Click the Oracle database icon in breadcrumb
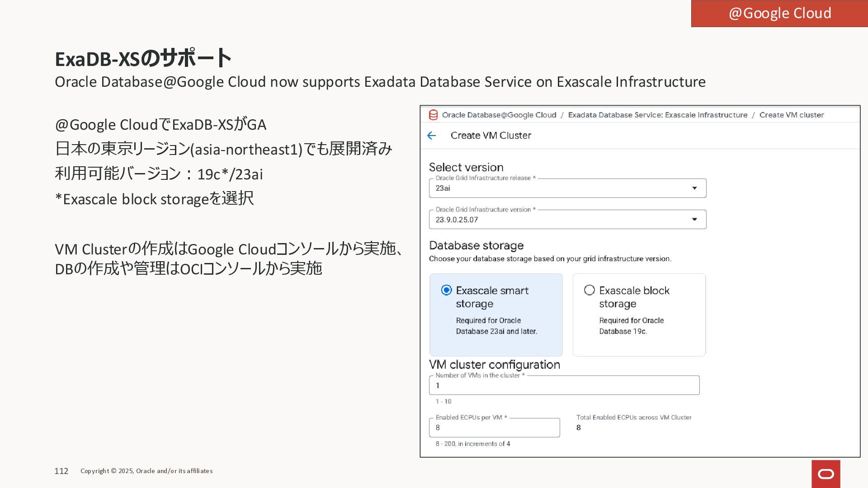 point(433,115)
